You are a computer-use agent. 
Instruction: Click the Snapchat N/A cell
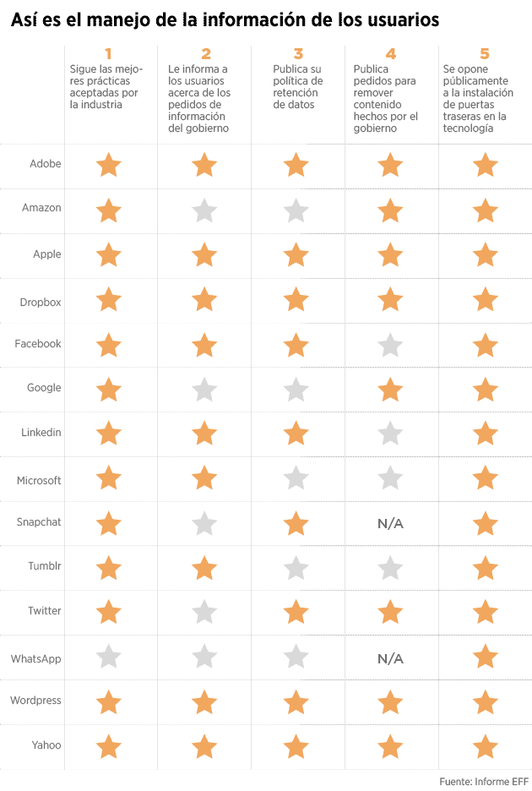pos(390,524)
